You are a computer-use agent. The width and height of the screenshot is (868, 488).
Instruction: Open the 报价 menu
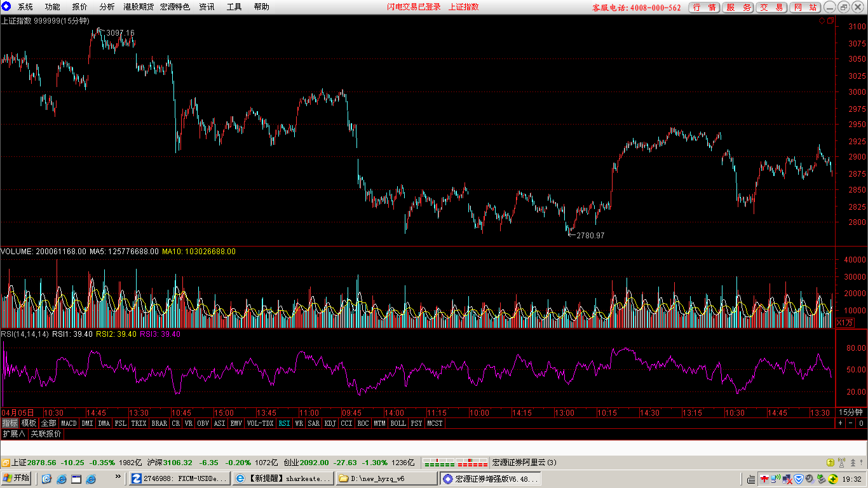(x=80, y=7)
